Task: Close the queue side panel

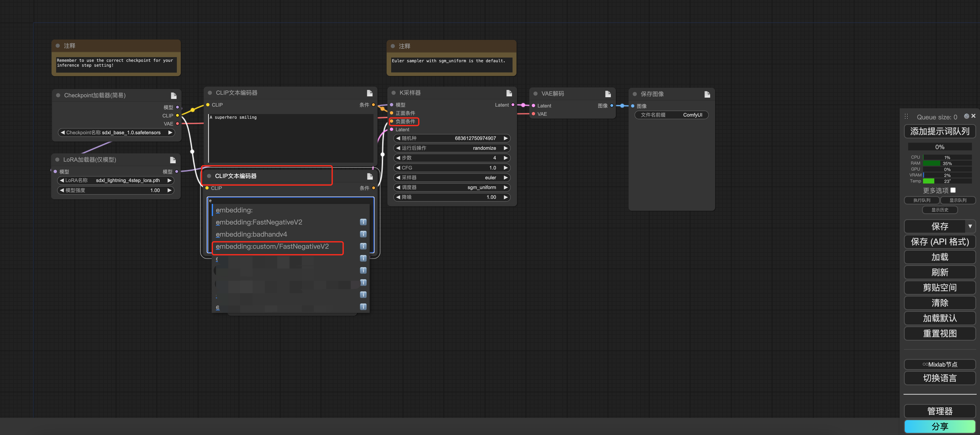Action: [x=973, y=116]
